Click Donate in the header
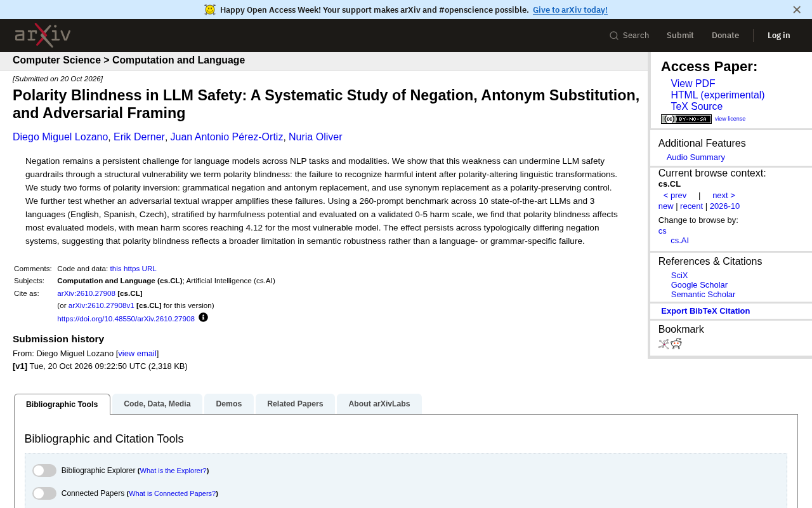 point(725,36)
